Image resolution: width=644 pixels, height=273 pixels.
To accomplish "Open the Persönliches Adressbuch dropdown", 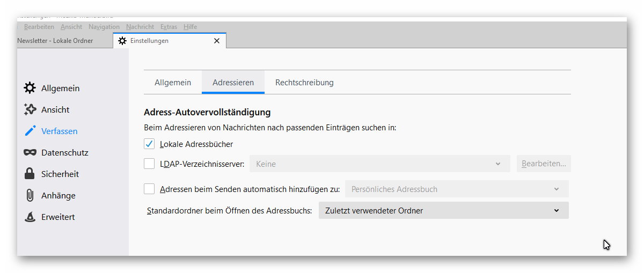I will pyautogui.click(x=456, y=189).
